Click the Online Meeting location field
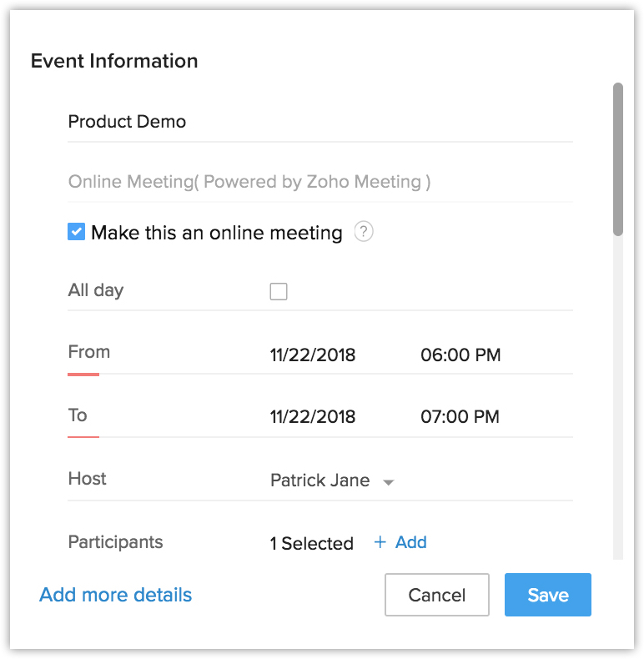644x659 pixels. point(319,182)
